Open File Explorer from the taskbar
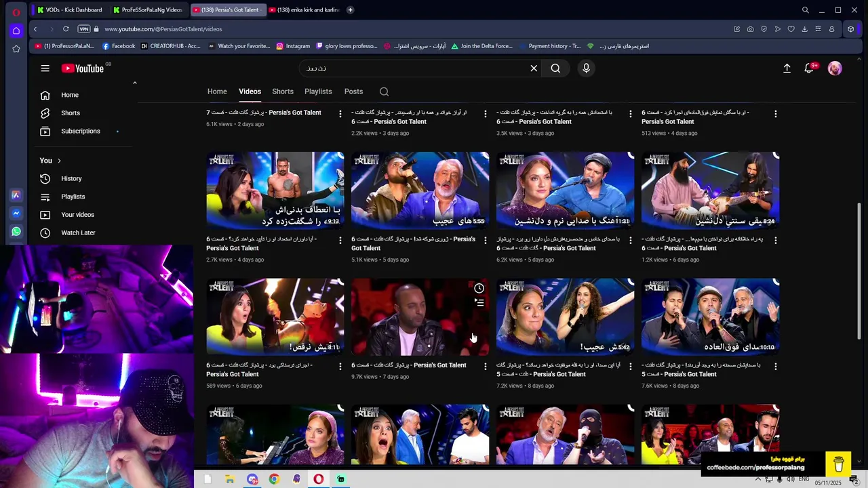 tap(230, 479)
